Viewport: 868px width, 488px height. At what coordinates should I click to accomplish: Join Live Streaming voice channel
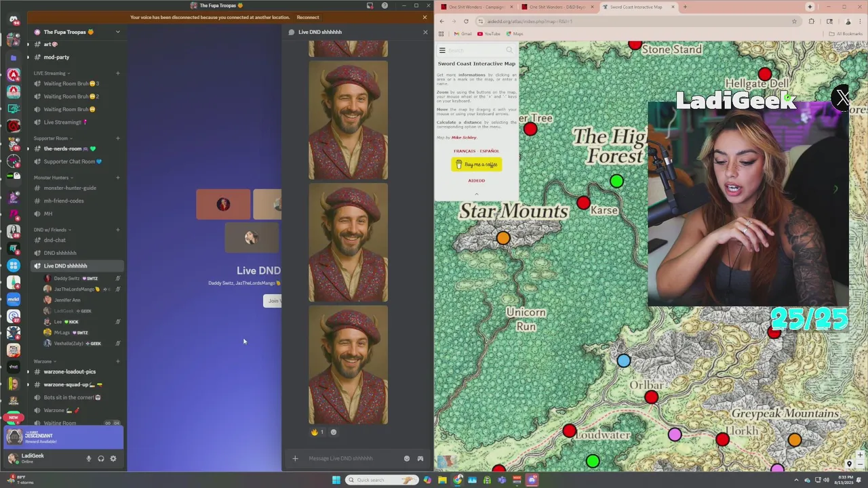(x=77, y=122)
